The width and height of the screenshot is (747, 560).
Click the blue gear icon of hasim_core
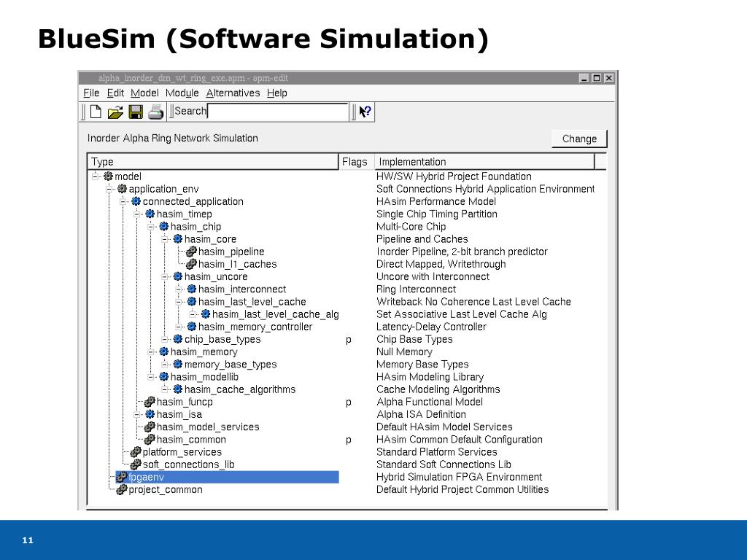point(178,238)
